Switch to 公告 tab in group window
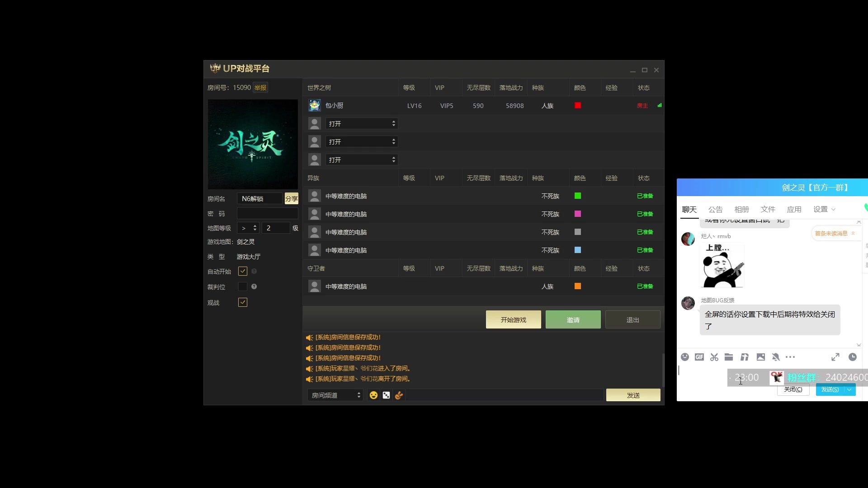This screenshot has height=488, width=868. pyautogui.click(x=715, y=209)
